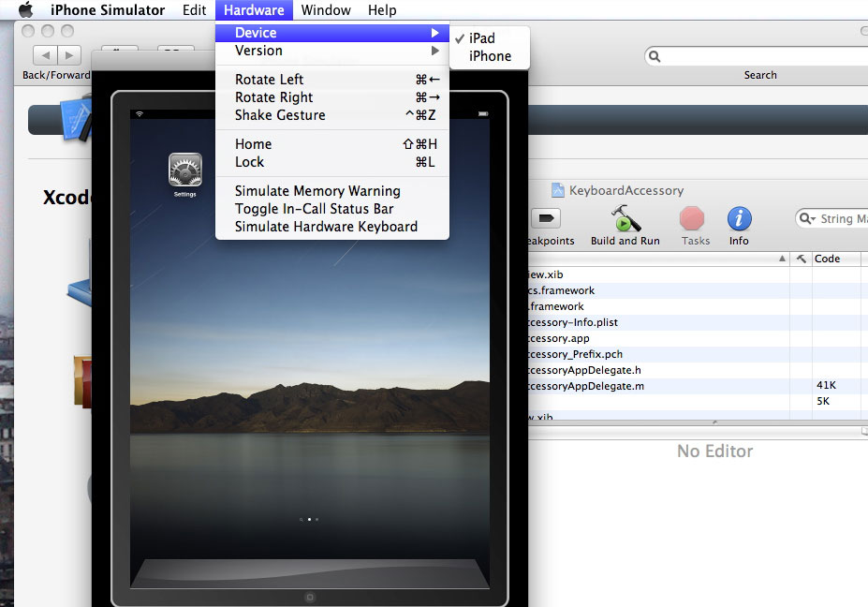The height and width of the screenshot is (607, 868).
Task: Toggle Simulate Hardware Keyboard
Action: tap(332, 226)
